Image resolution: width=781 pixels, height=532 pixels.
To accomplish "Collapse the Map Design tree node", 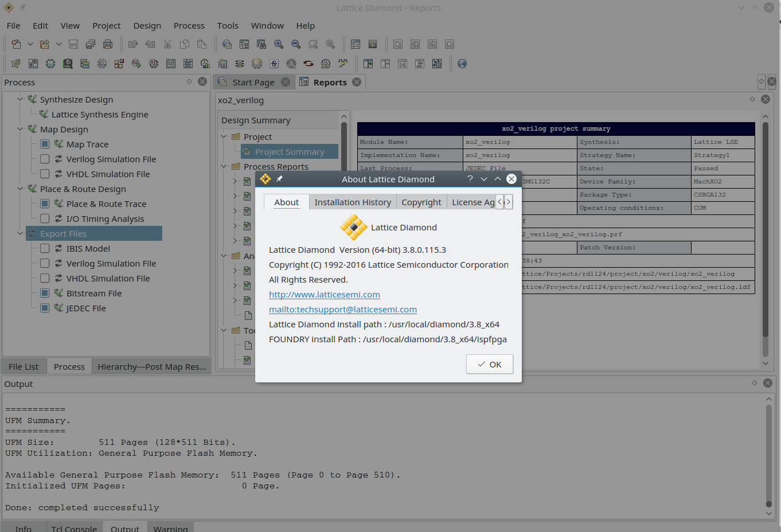I will tap(20, 129).
